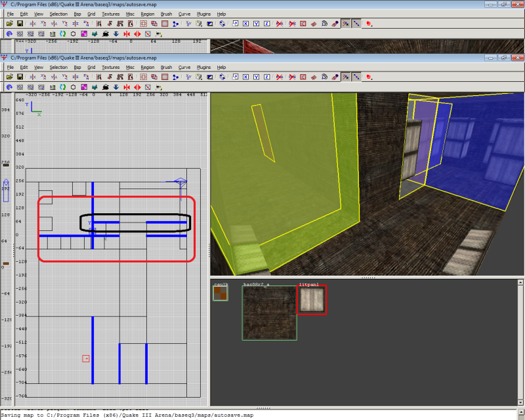Toggle Don't select model brushes, front window
Viewport: 525px width, 420px height.
click(x=280, y=77)
